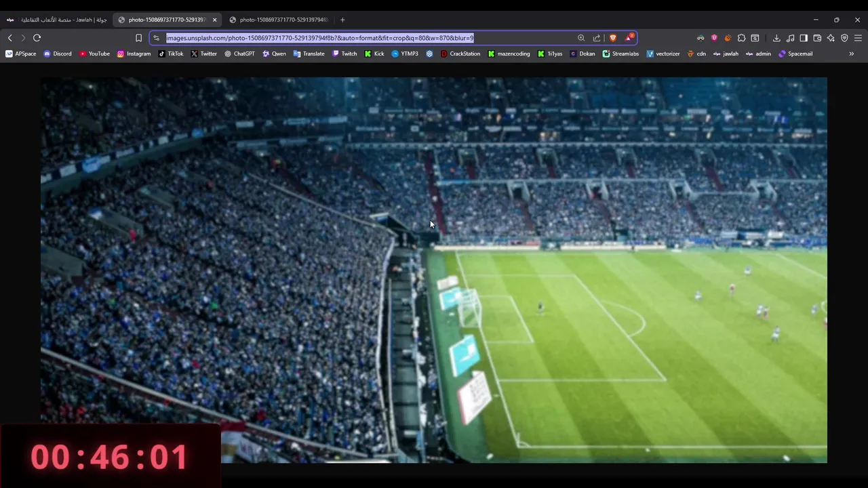Open the jawlah bookmark
Image resolution: width=868 pixels, height=488 pixels.
click(x=726, y=54)
